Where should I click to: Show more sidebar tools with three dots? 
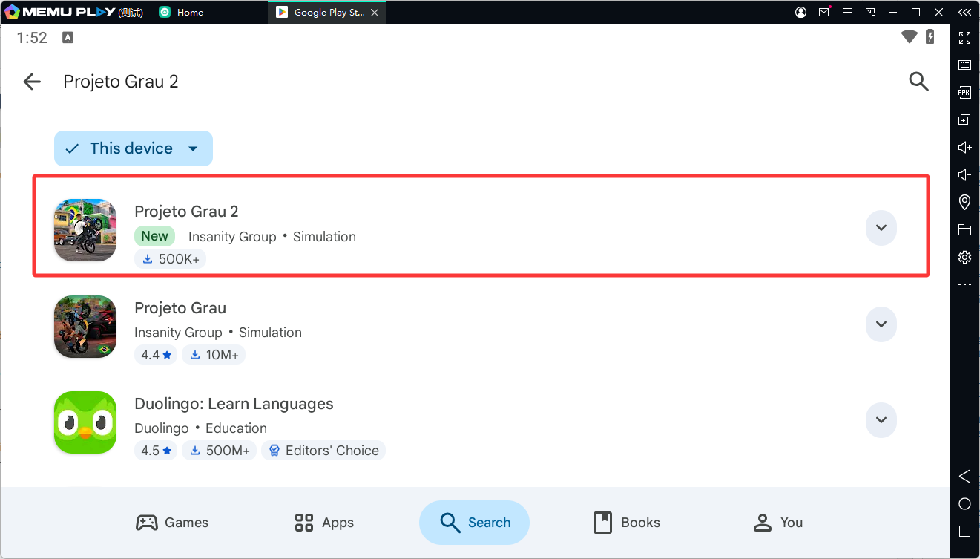tap(964, 284)
